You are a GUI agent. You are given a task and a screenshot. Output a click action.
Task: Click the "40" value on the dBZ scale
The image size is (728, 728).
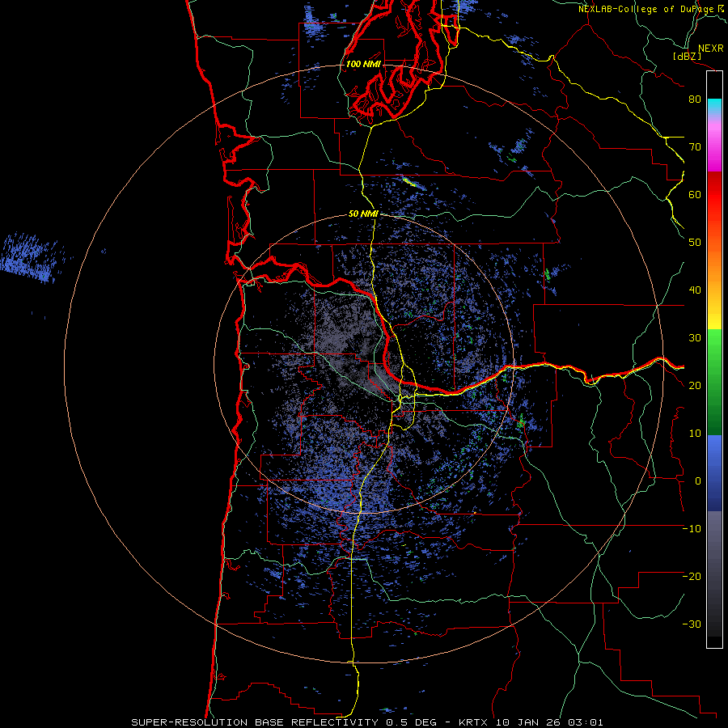[695, 290]
